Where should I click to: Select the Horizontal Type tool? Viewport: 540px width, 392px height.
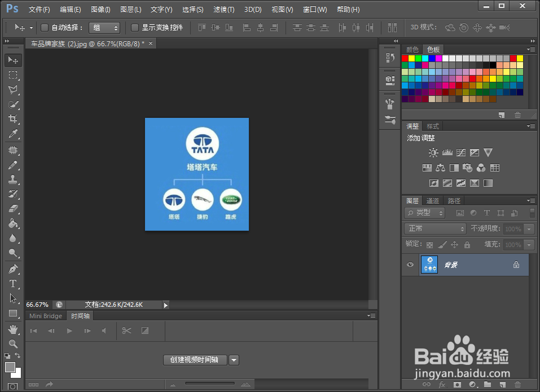(13, 284)
